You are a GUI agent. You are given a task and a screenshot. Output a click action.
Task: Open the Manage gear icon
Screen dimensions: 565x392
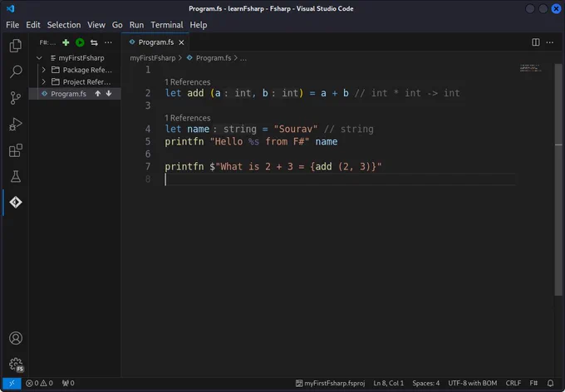[x=16, y=365]
